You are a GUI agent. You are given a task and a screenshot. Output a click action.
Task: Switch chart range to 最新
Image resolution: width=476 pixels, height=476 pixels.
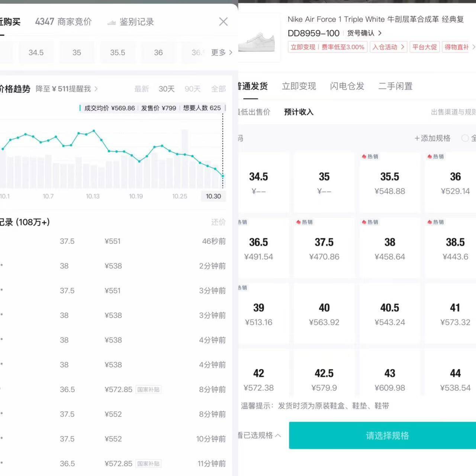pos(141,89)
